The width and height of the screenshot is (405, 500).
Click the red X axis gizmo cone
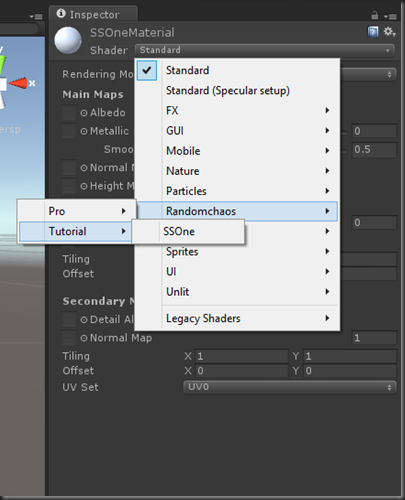(19, 83)
